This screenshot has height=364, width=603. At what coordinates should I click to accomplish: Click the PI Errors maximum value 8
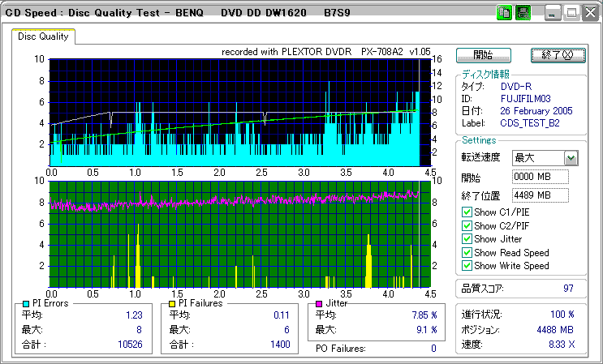point(139,330)
